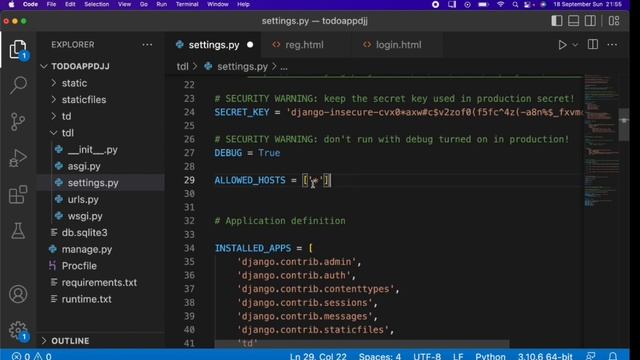Click the unsaved dot on settings.py tab
Screen dimensions: 640x360
click(250, 45)
